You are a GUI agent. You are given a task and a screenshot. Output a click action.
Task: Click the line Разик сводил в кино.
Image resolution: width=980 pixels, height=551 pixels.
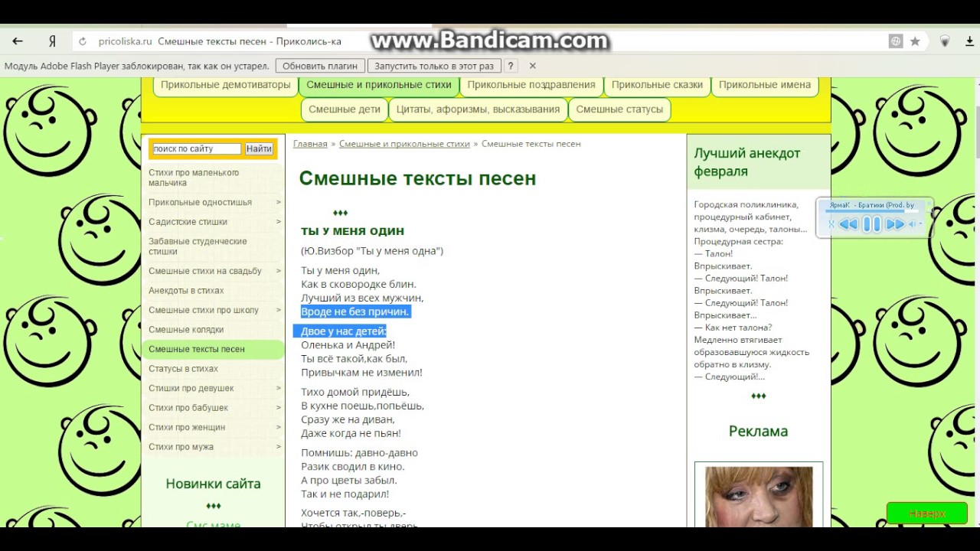click(353, 467)
